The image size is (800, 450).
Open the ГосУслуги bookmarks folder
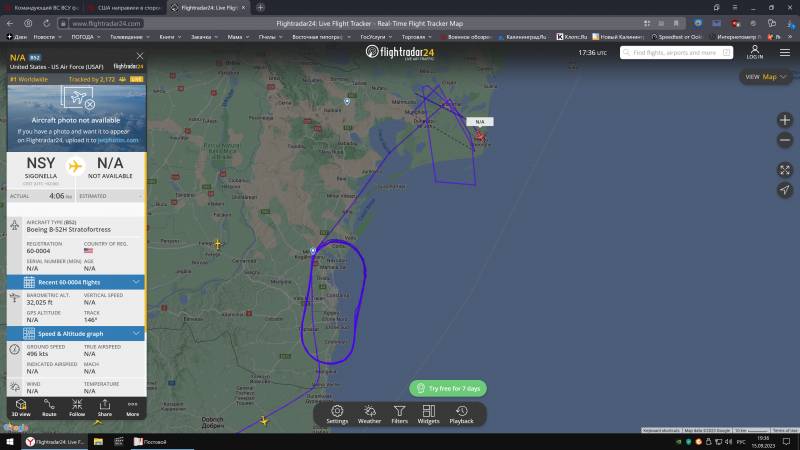point(376,37)
